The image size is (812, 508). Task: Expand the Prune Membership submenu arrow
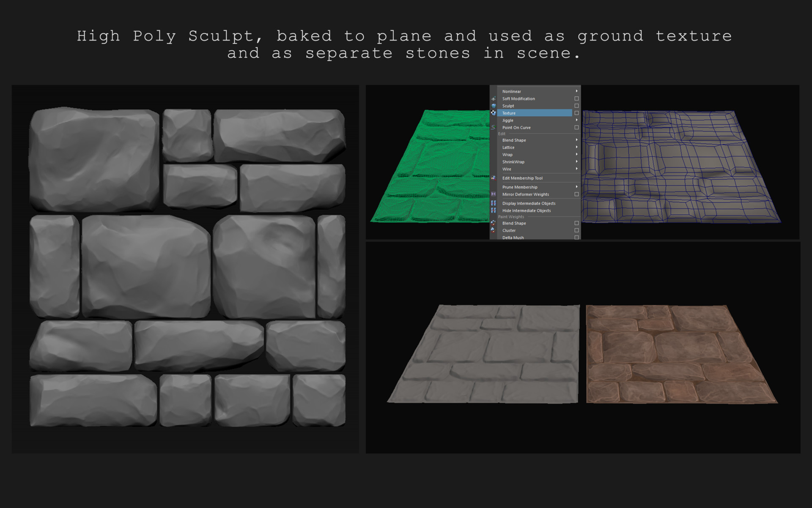coord(576,187)
